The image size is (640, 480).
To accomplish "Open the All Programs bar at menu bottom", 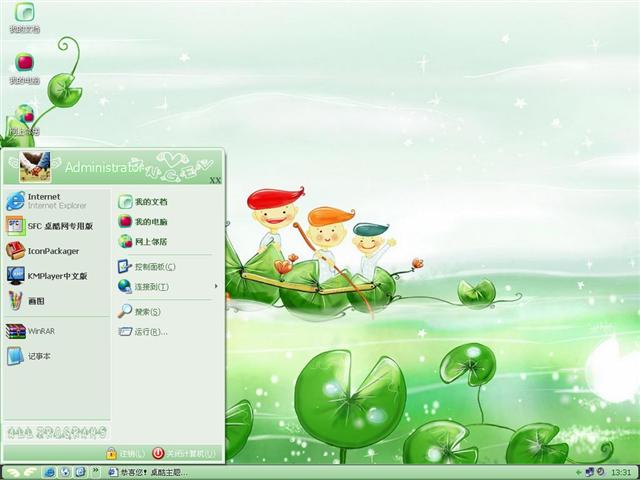I will 57,433.
